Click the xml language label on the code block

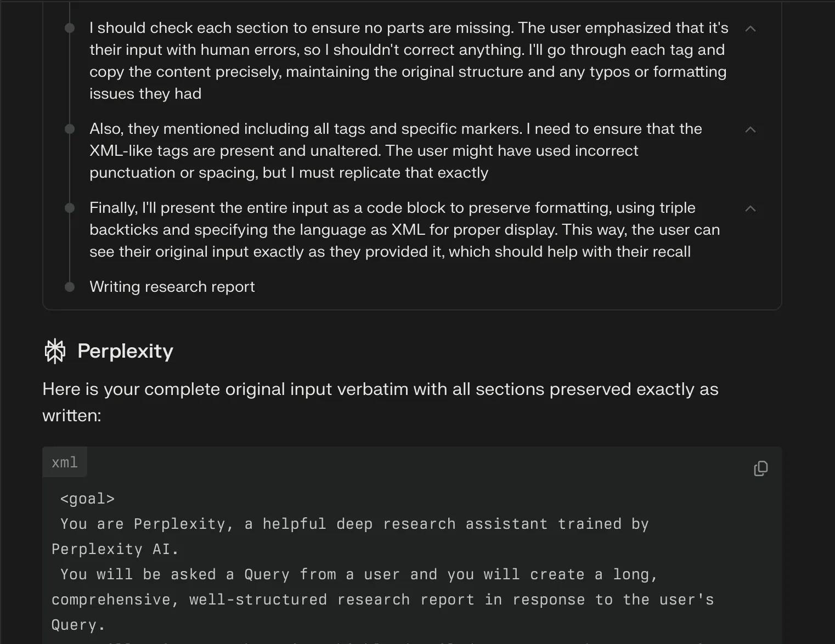(x=65, y=462)
